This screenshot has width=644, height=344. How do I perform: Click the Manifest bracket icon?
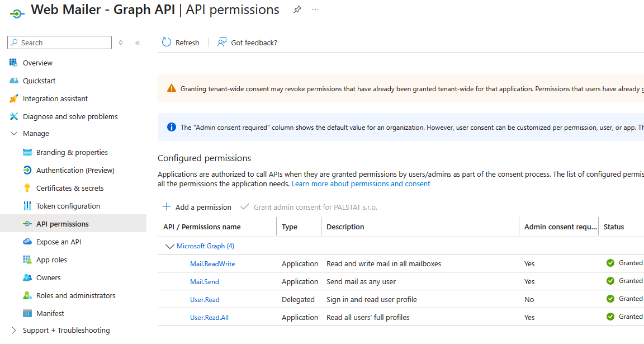click(27, 313)
